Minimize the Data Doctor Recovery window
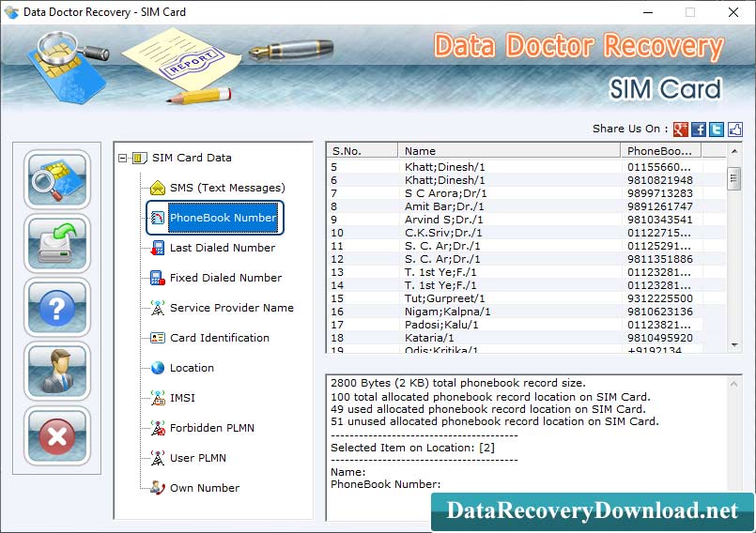The width and height of the screenshot is (756, 533). click(x=648, y=12)
